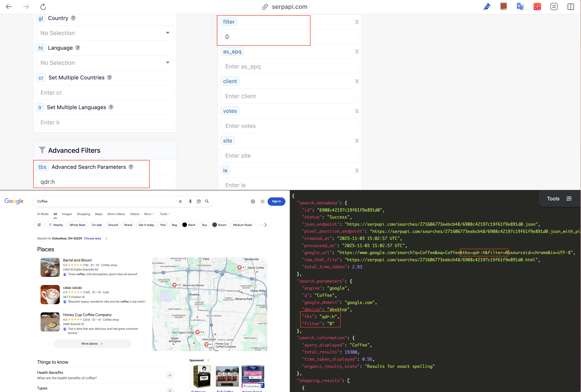
Task: Click the split view sidebar icon
Action: (x=571, y=7)
